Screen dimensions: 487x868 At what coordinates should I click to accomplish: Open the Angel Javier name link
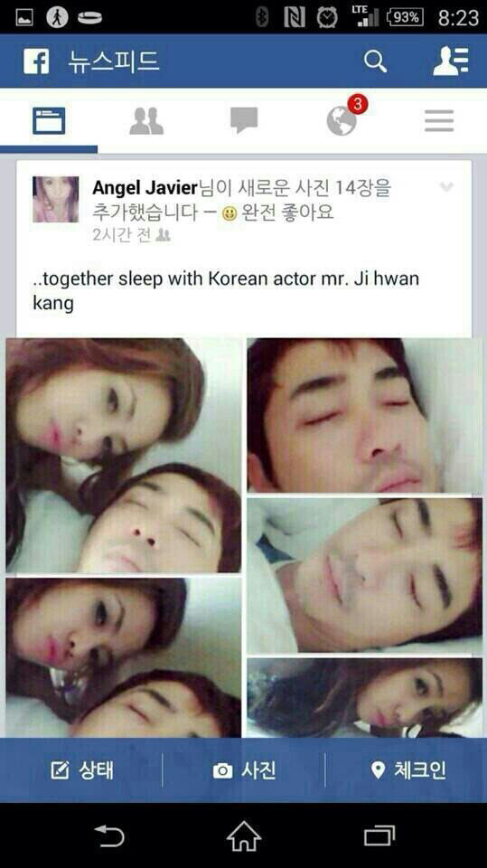pos(145,188)
